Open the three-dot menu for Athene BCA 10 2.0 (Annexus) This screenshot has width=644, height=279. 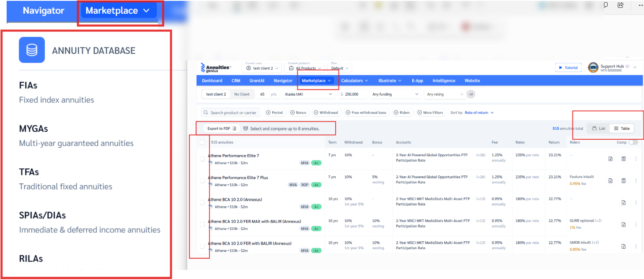[636, 202]
